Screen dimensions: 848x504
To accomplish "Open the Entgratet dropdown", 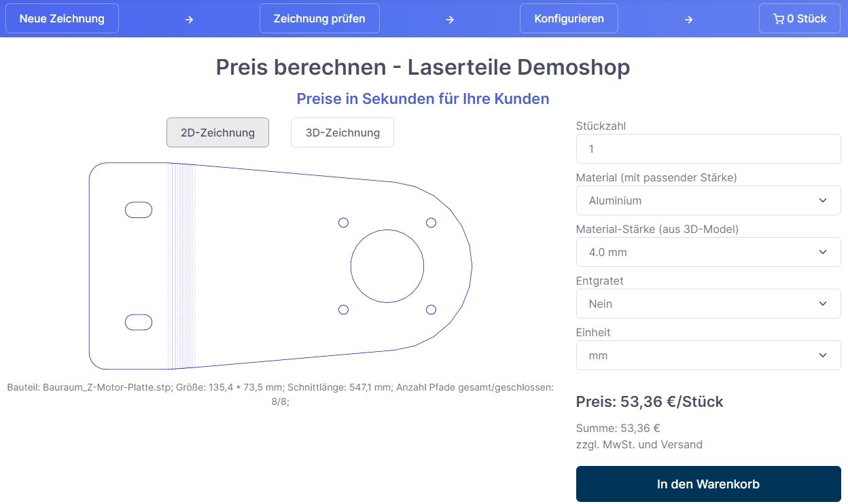I will click(708, 304).
